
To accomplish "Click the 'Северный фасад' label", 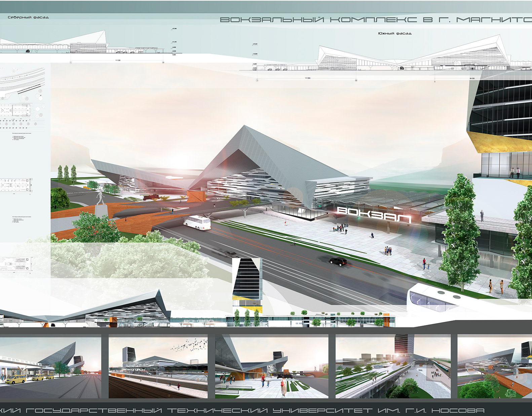I will [x=28, y=17].
